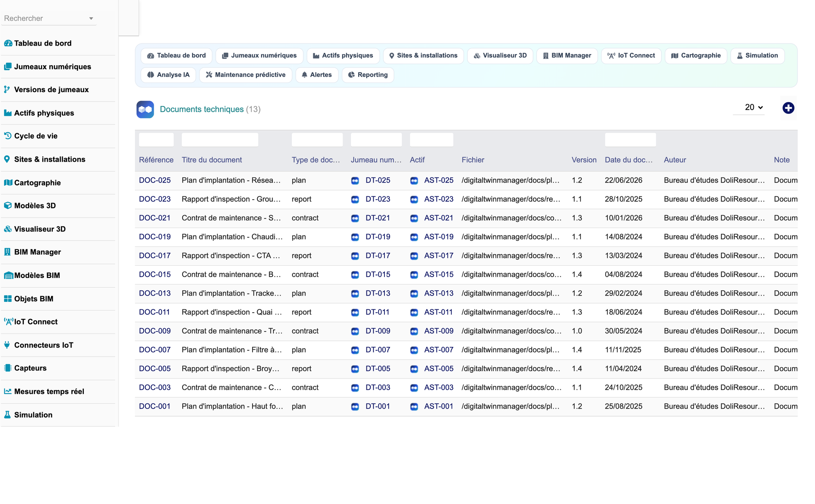Image resolution: width=815 pixels, height=504 pixels.
Task: Sort by the Auteur column header
Action: 675,160
